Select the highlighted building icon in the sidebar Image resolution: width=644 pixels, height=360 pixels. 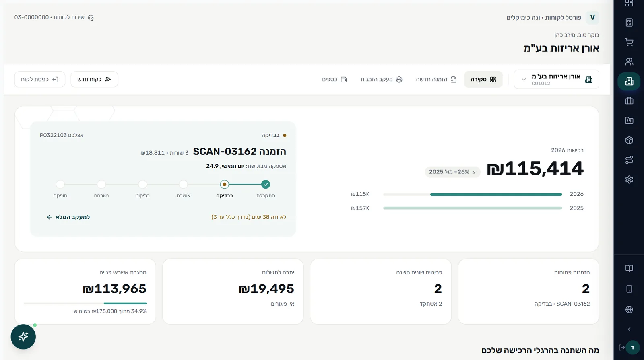629,81
